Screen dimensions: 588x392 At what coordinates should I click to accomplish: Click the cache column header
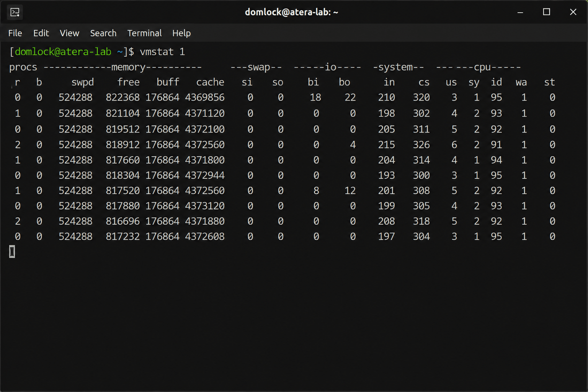pos(210,82)
